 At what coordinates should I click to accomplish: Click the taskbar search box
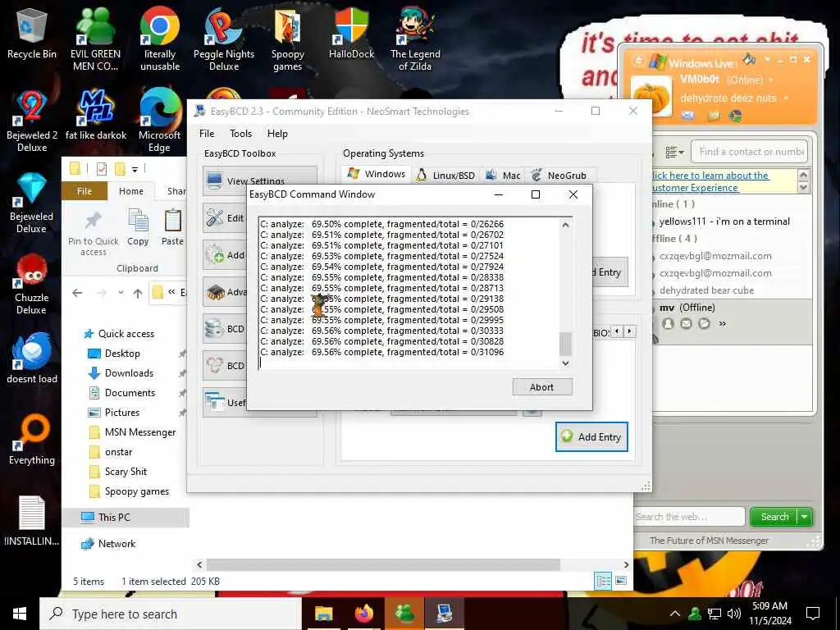[171, 614]
